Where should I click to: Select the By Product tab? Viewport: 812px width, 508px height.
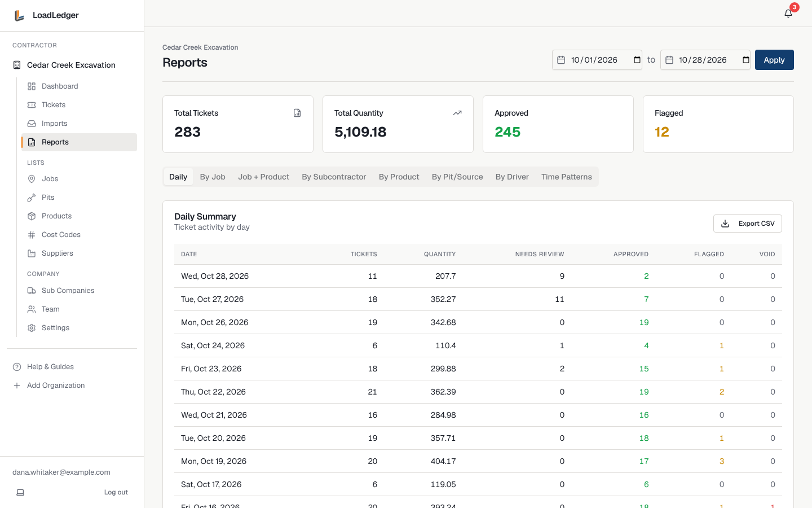click(x=399, y=177)
